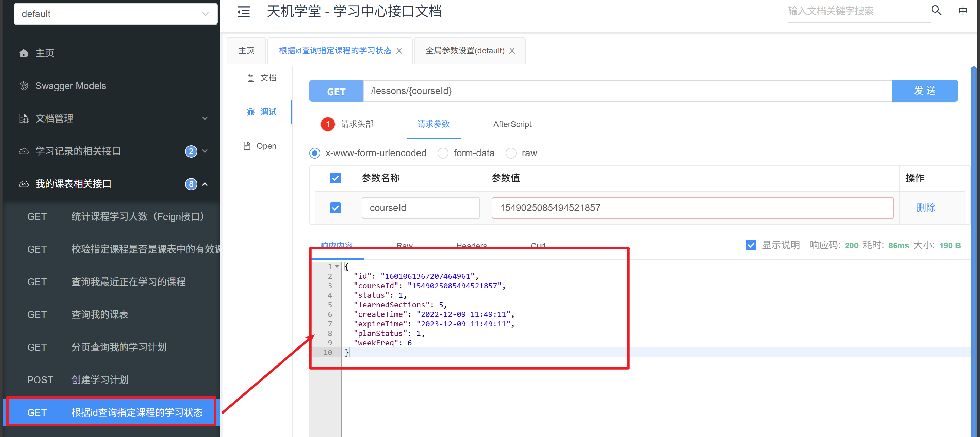Screen dimensions: 980x437
Task: Open the default group dropdown
Action: 115,14
